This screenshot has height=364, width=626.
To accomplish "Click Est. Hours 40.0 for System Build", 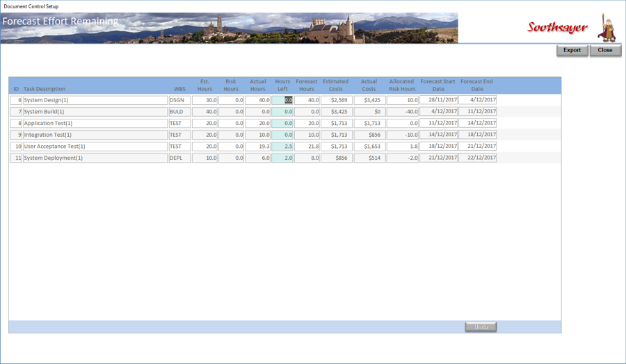I will tap(204, 112).
